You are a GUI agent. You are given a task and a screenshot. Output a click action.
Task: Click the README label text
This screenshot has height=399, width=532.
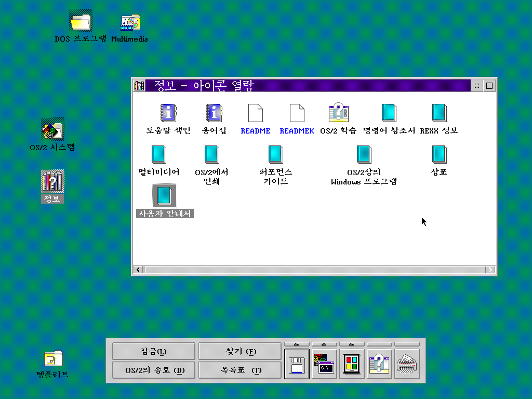[255, 131]
